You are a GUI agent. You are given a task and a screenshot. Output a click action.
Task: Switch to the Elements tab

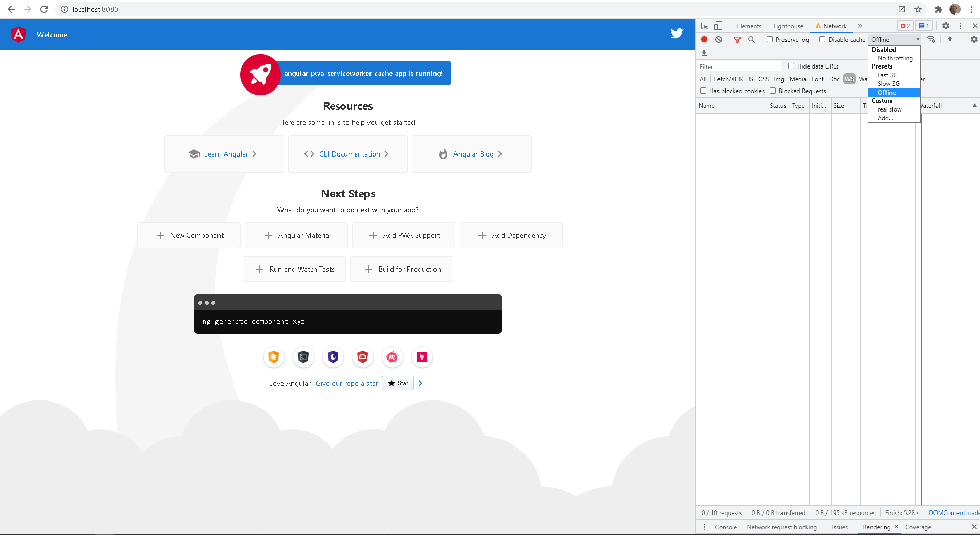click(749, 26)
